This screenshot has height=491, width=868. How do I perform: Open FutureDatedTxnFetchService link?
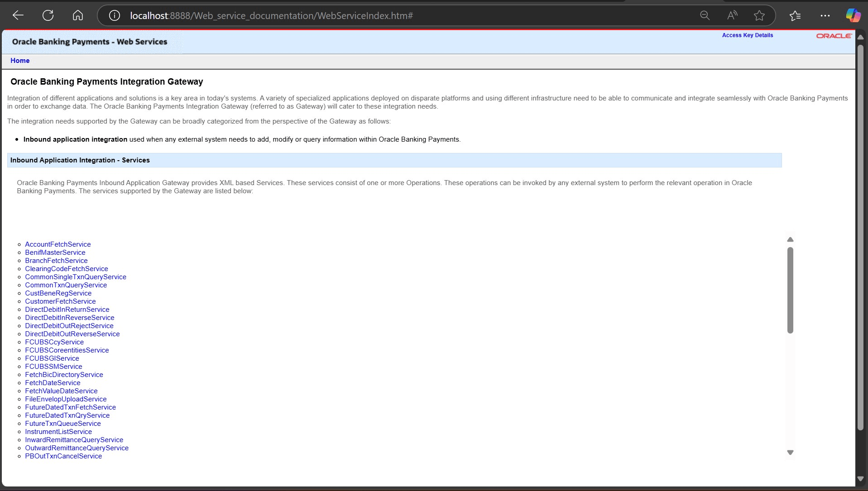pyautogui.click(x=70, y=407)
